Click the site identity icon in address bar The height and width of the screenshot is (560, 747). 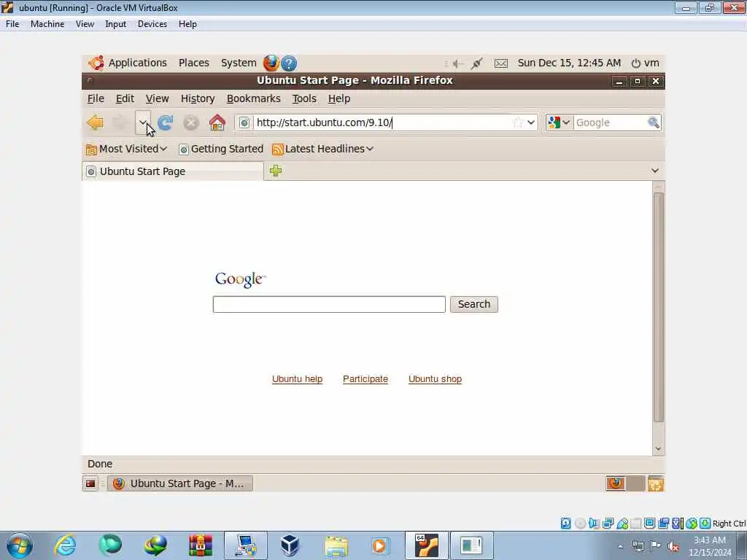(244, 122)
